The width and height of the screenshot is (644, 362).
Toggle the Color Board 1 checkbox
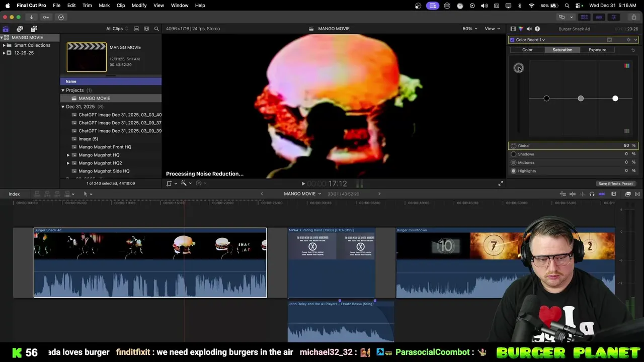(x=512, y=40)
